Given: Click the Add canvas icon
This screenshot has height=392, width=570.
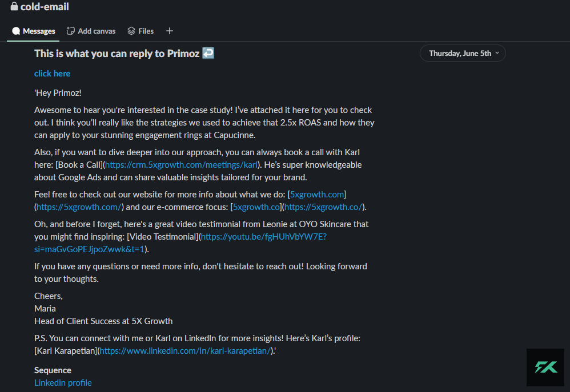Looking at the screenshot, I should 70,31.
